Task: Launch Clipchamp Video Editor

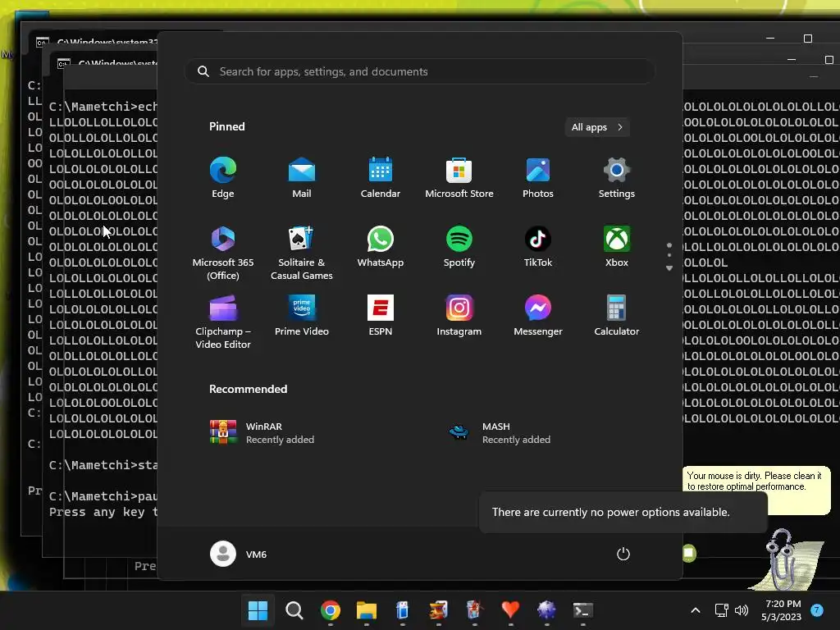Action: pos(223,322)
